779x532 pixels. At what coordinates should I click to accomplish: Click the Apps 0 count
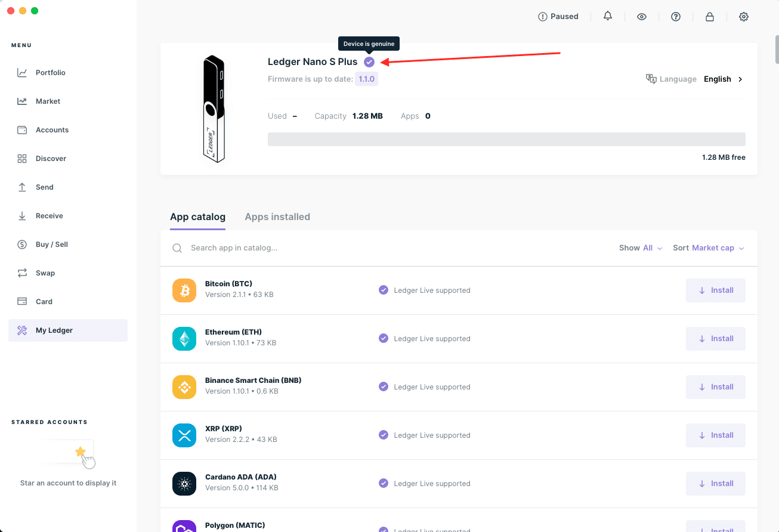428,116
